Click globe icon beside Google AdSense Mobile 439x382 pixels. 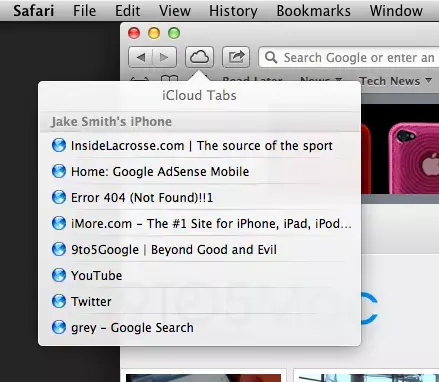tap(59, 171)
